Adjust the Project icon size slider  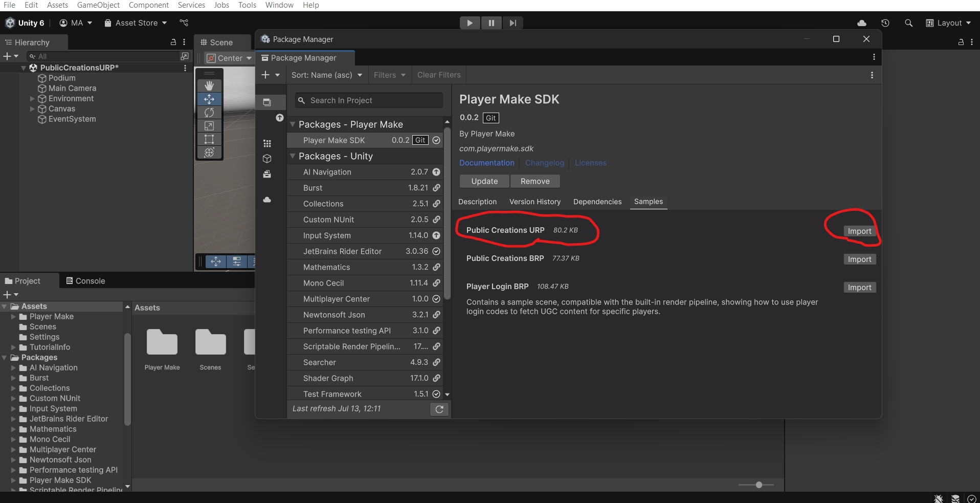(x=759, y=485)
